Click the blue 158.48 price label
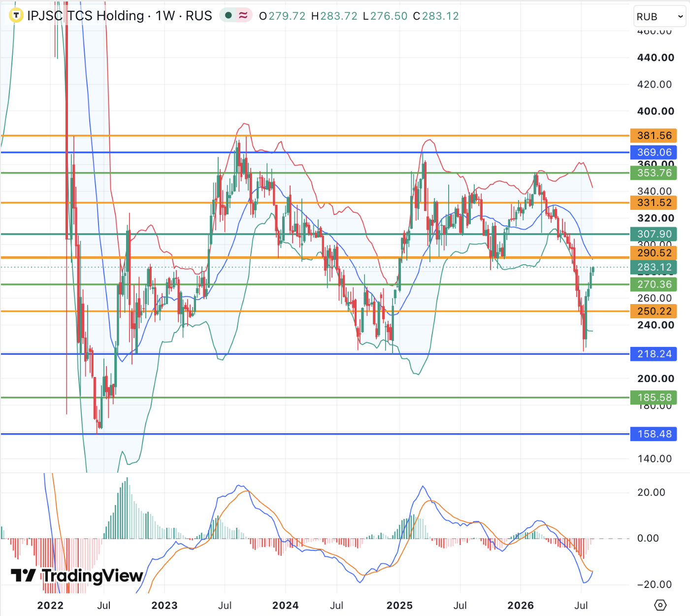Image resolution: width=690 pixels, height=616 pixels. 654,434
